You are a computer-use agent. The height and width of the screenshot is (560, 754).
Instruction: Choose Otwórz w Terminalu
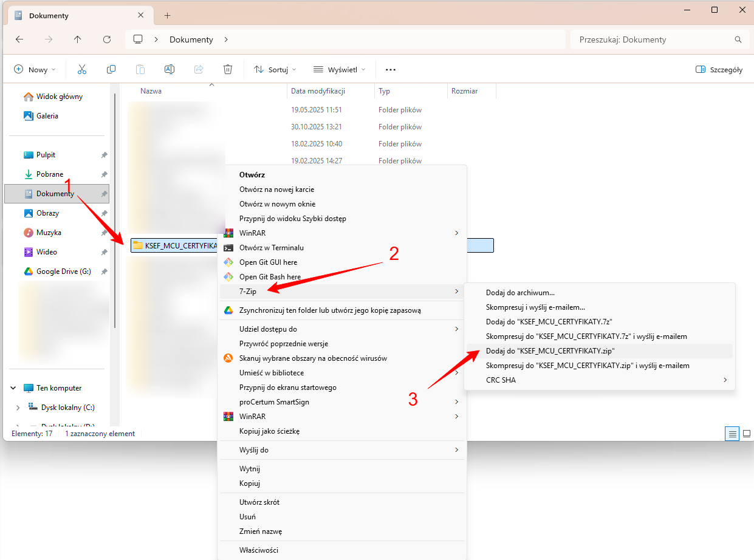(x=342, y=248)
